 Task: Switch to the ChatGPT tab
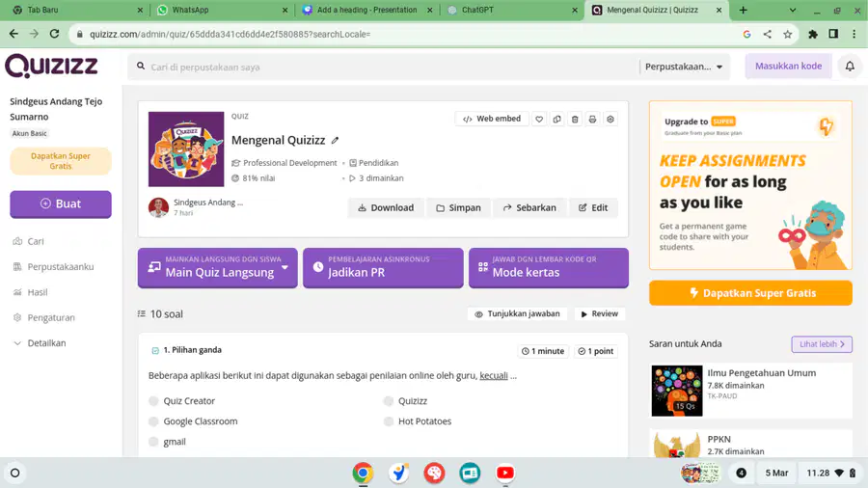[512, 10]
